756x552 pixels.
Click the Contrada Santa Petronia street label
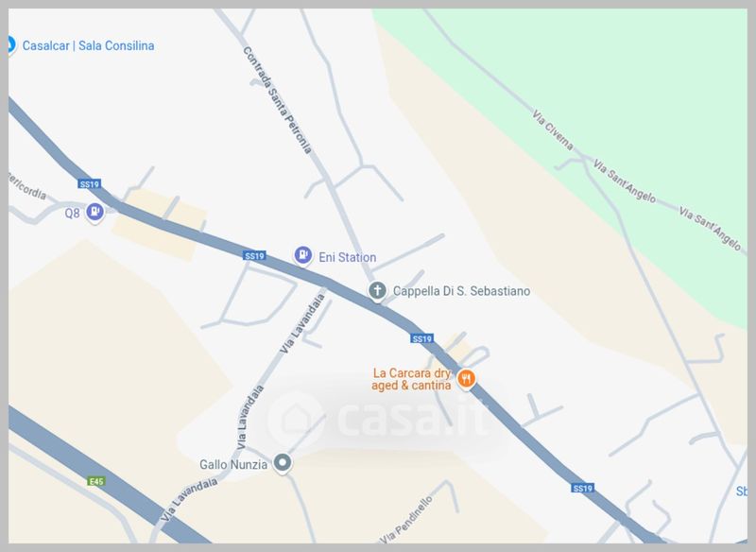point(277,100)
